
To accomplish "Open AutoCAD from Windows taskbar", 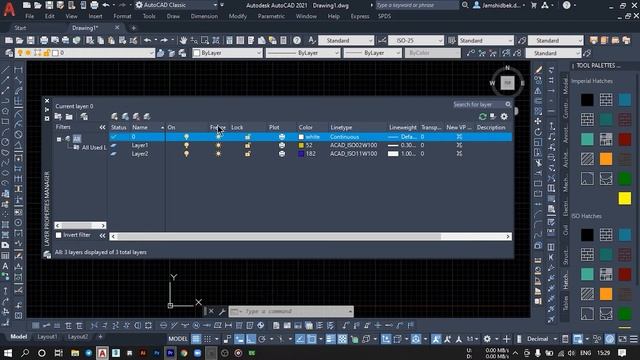I will (x=102, y=353).
